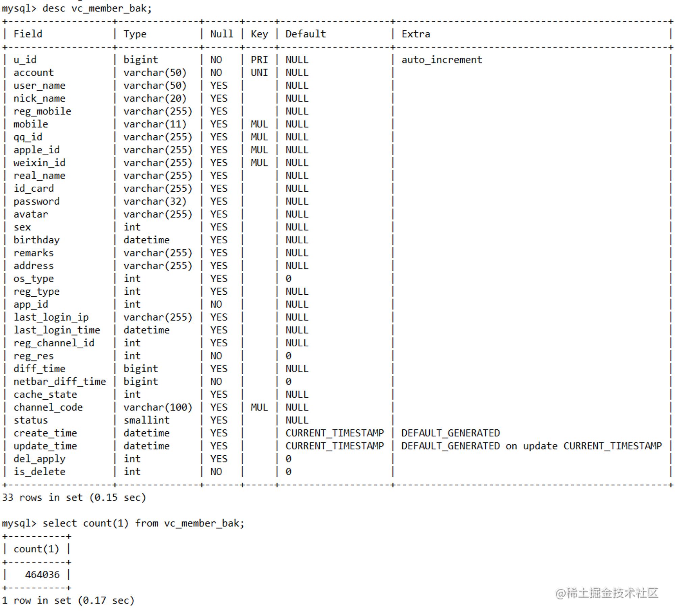Select the 'mobile' field name
Screen dimensions: 675x616
coord(31,124)
